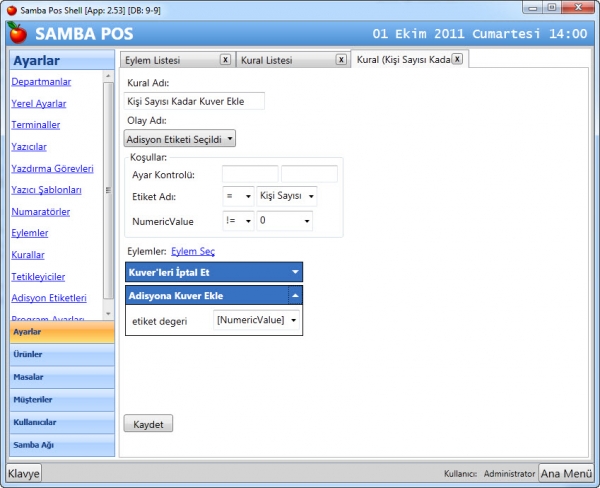The image size is (600, 488).
Task: Open Yazıcı Şablonları link
Action: [46, 190]
